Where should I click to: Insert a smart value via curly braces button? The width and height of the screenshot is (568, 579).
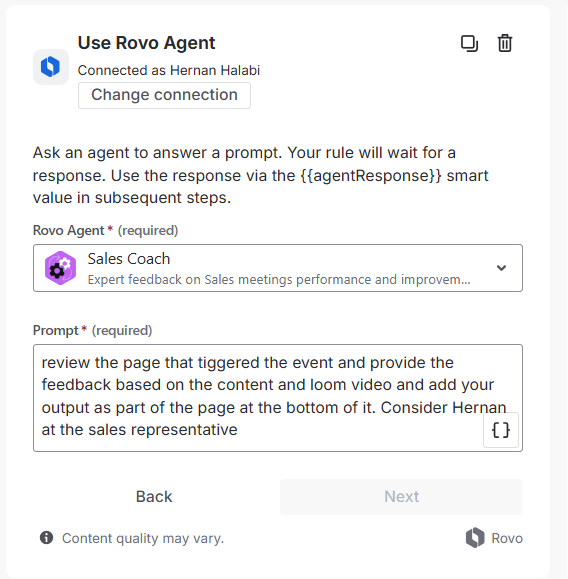[x=501, y=430]
